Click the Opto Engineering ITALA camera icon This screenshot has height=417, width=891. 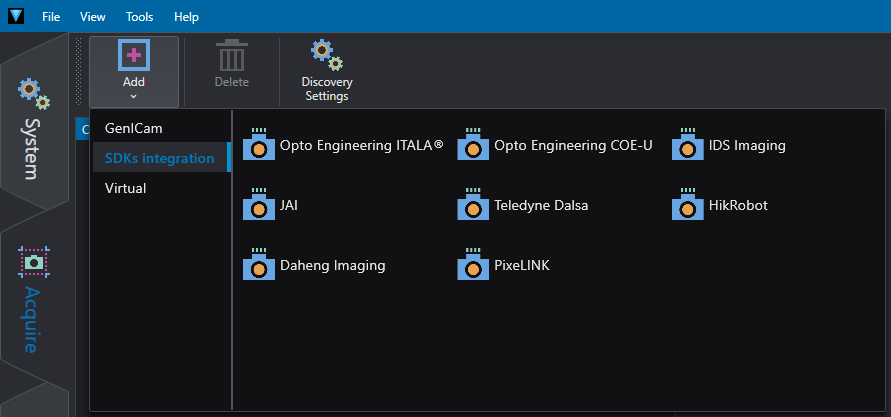[x=259, y=144]
